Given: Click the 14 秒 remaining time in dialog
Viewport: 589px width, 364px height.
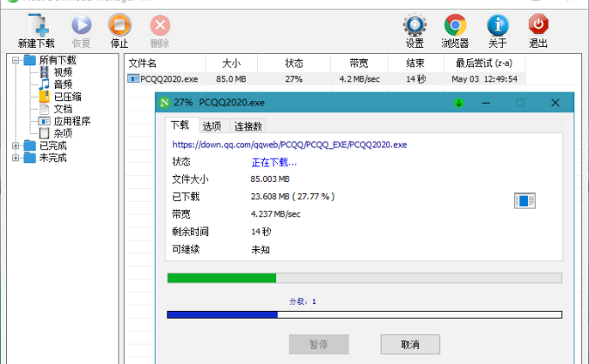Looking at the screenshot, I should pos(261,232).
